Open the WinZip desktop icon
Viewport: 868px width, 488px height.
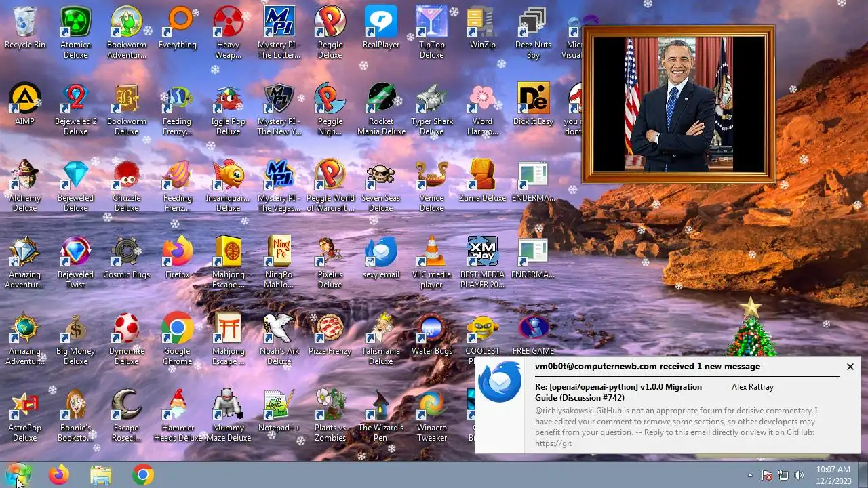point(483,28)
